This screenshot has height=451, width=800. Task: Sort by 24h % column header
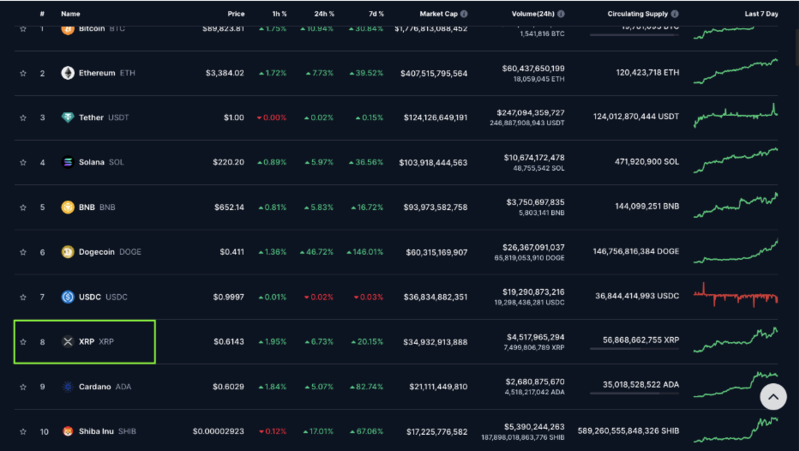324,14
